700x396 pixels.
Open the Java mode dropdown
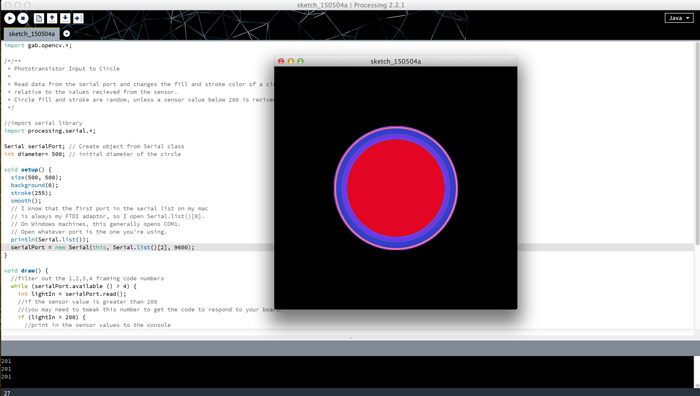click(x=679, y=18)
